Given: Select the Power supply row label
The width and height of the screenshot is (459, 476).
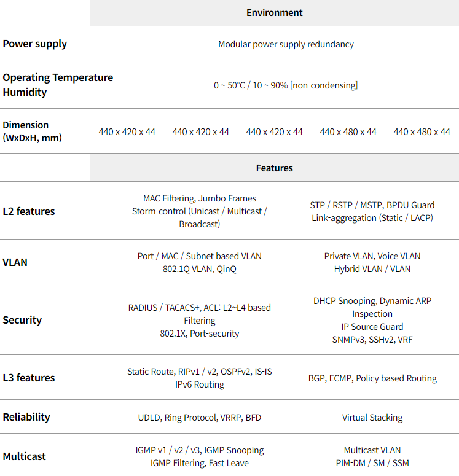Looking at the screenshot, I should point(34,44).
